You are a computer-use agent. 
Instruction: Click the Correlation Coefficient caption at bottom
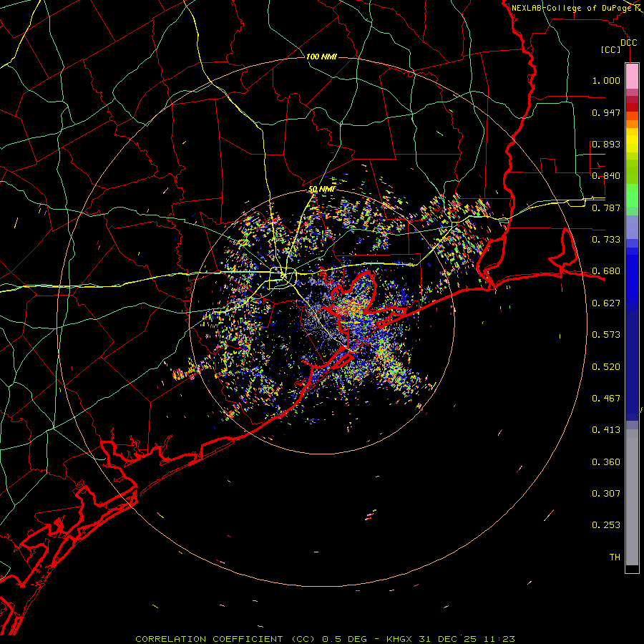coord(325,639)
